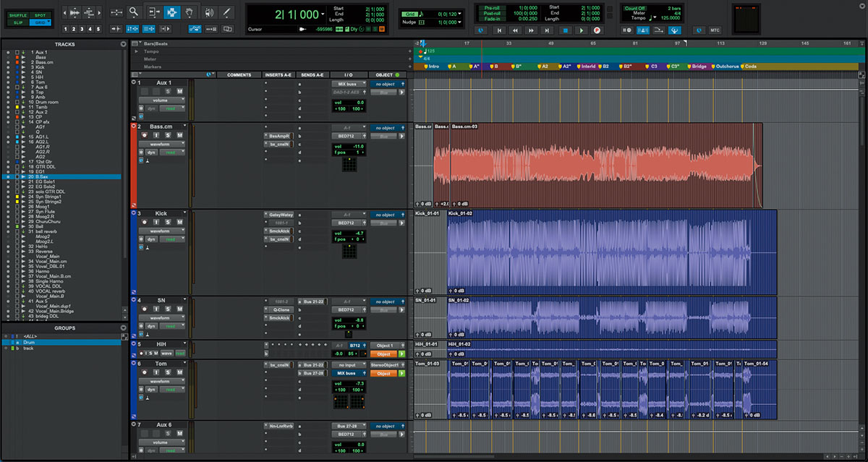The image size is (868, 462).
Task: Solo the Kick track
Action: click(x=168, y=223)
